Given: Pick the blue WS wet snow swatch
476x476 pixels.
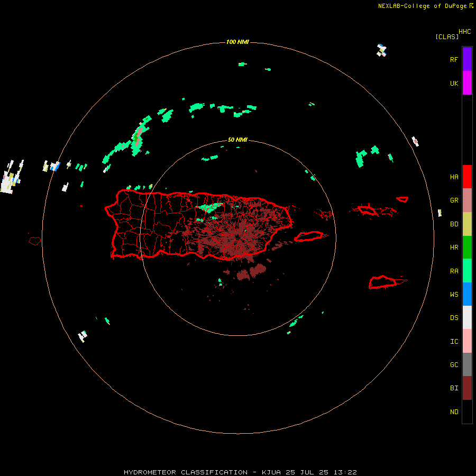Looking at the screenshot, I should click(467, 294).
